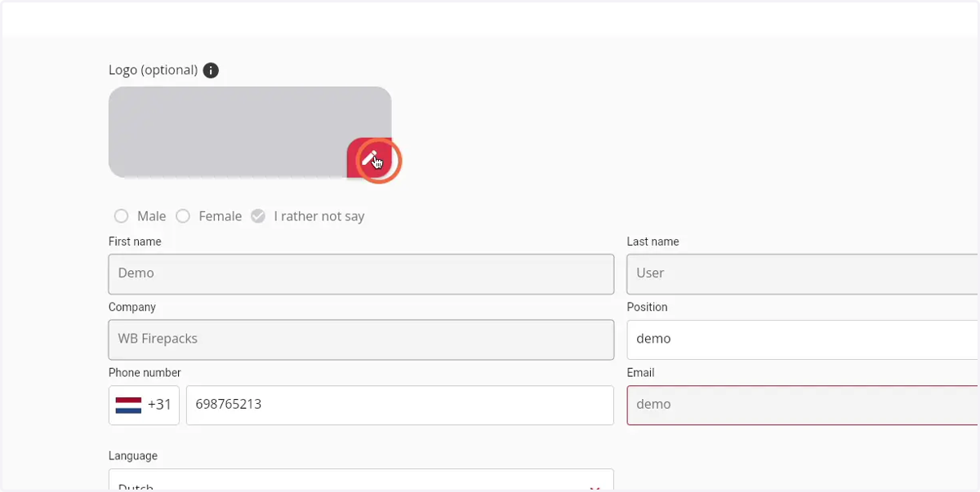Click the Position field containing demo

coord(803,339)
